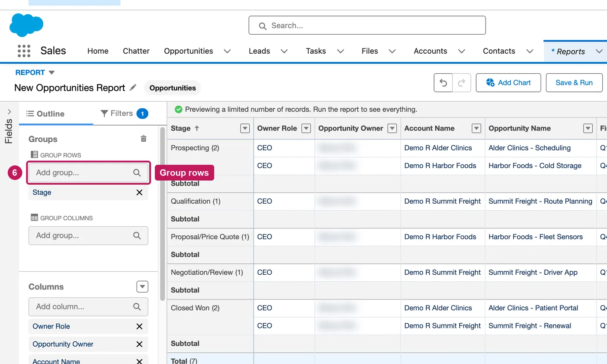Undo the last report change

pos(443,83)
